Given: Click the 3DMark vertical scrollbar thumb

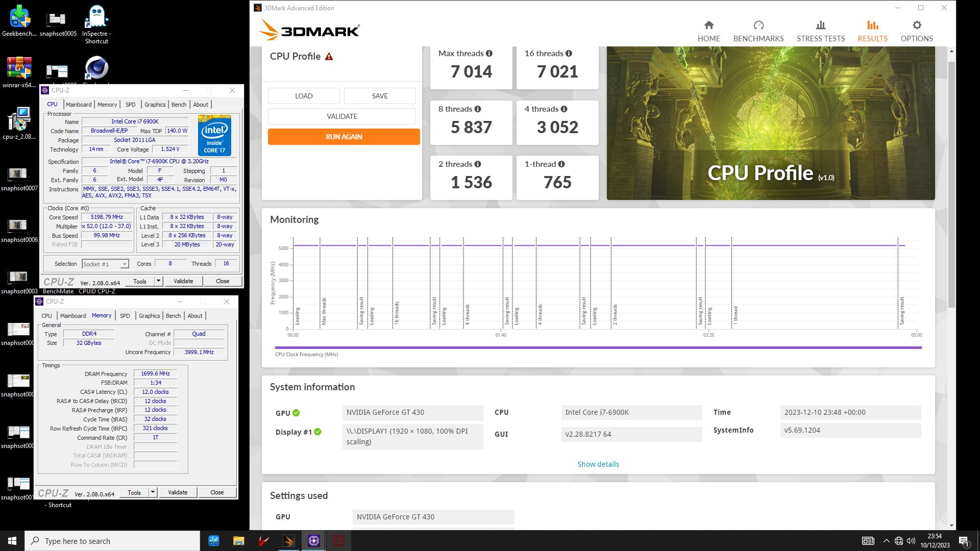Looking at the screenshot, I should pos(951,184).
